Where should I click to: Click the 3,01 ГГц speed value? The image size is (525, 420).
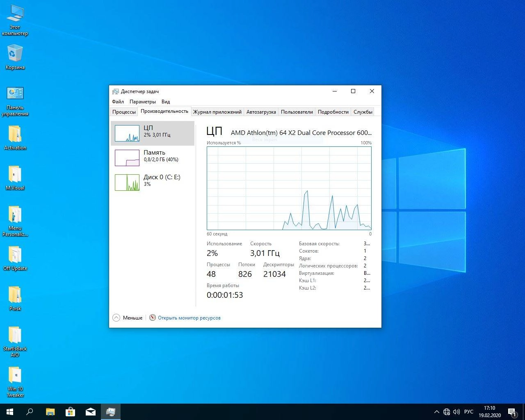pos(265,253)
